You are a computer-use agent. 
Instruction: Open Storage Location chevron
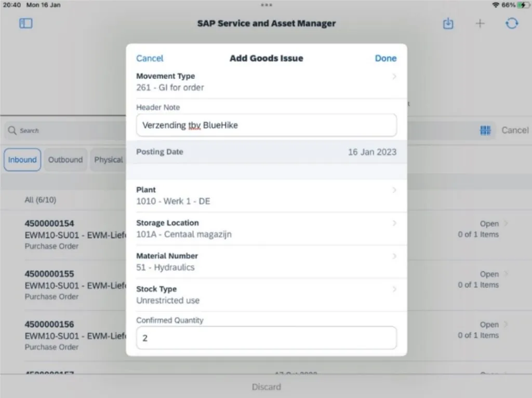(394, 223)
